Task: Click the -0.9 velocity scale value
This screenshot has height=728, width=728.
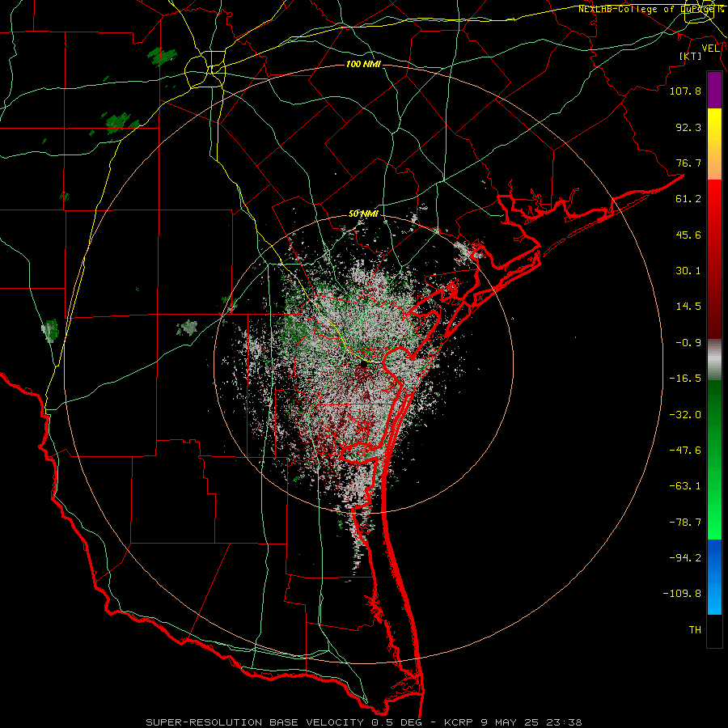Action: point(688,343)
